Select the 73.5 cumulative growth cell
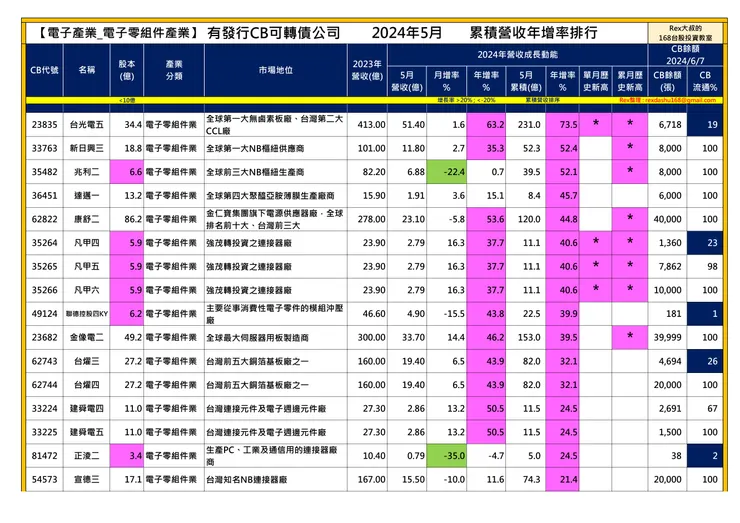This screenshot has width=740, height=523. [563, 125]
